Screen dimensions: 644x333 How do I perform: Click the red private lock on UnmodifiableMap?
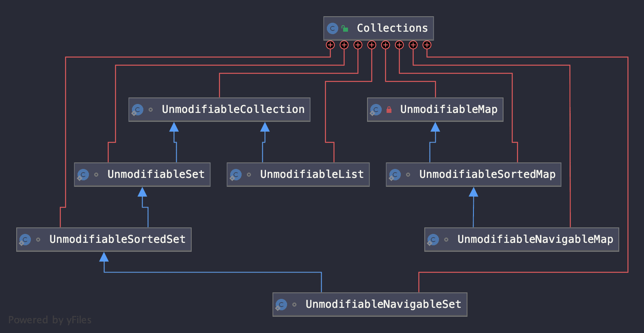coord(389,110)
